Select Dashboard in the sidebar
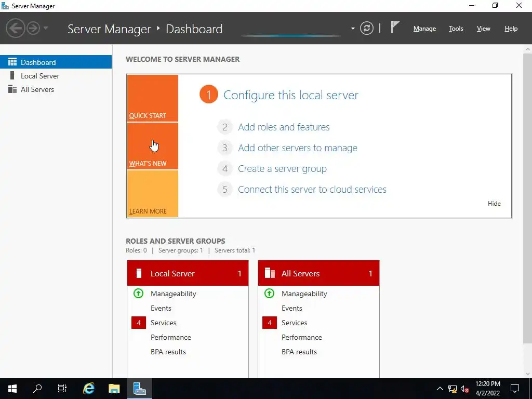 pyautogui.click(x=56, y=62)
